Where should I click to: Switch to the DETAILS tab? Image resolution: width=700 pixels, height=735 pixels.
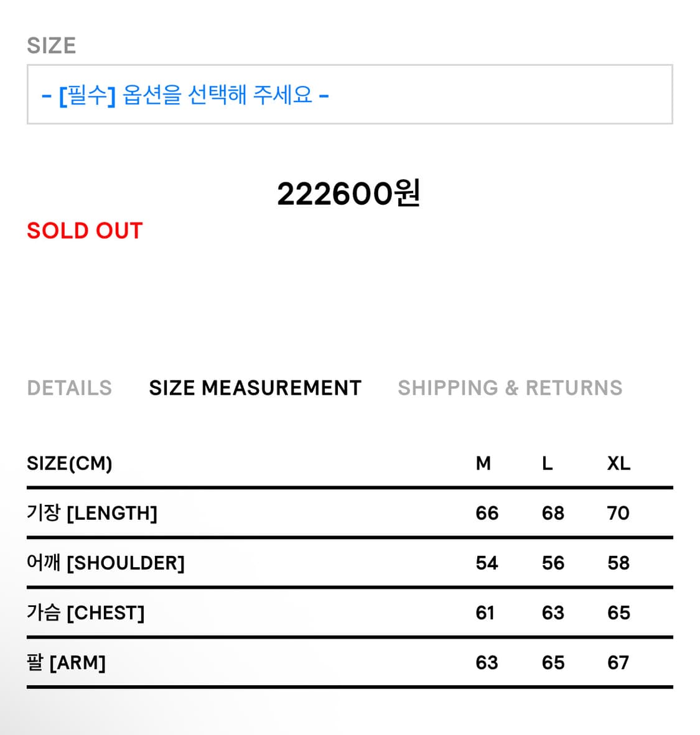tap(69, 387)
